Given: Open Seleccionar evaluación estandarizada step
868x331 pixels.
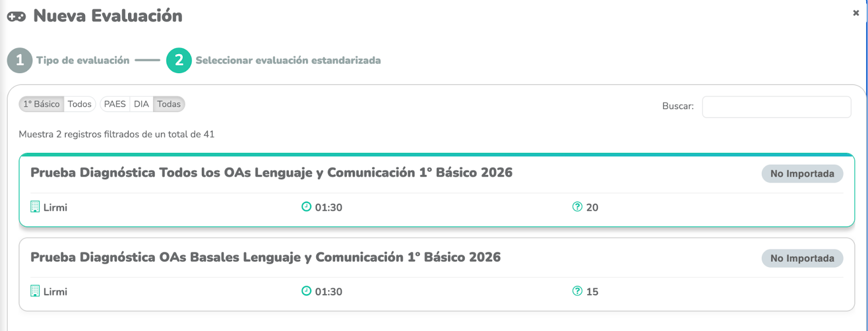Looking at the screenshot, I should pyautogui.click(x=288, y=61).
